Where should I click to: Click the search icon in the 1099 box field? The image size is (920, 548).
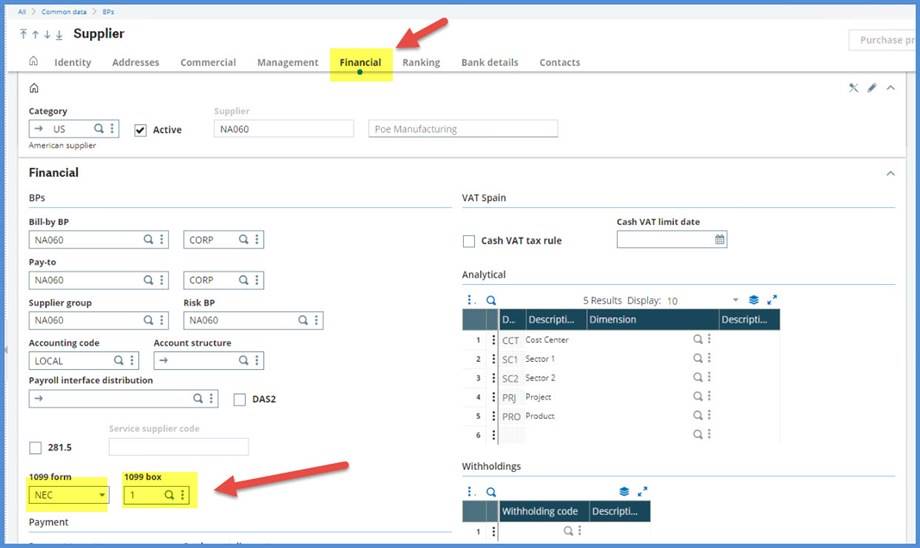coord(170,495)
